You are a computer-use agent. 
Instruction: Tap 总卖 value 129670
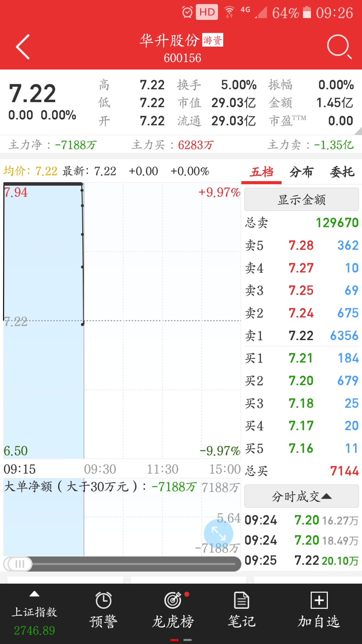(x=337, y=223)
